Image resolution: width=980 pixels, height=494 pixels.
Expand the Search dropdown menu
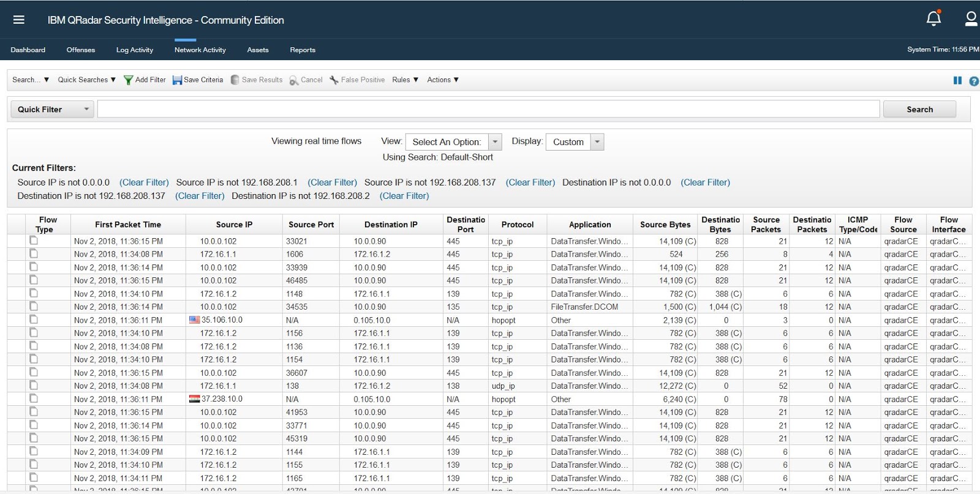(x=31, y=80)
